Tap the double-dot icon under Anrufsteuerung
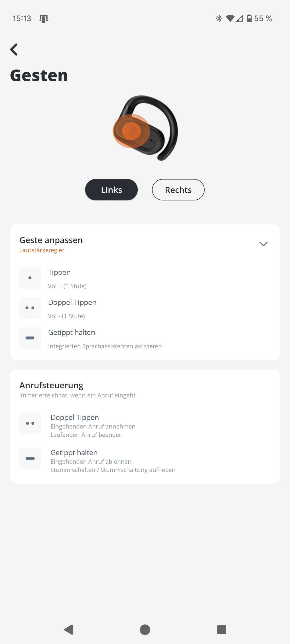 [x=30, y=423]
